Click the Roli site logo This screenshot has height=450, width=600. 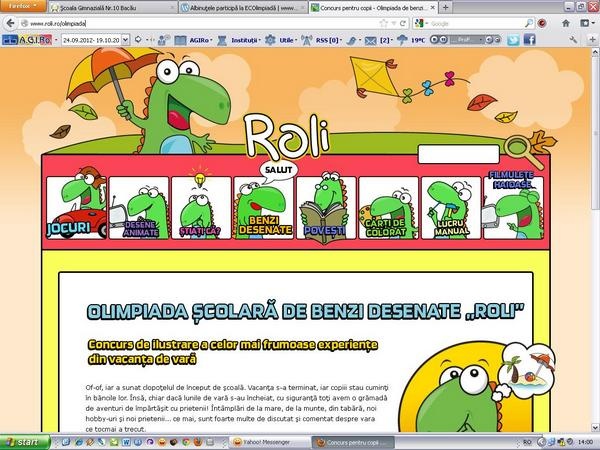pyautogui.click(x=287, y=137)
